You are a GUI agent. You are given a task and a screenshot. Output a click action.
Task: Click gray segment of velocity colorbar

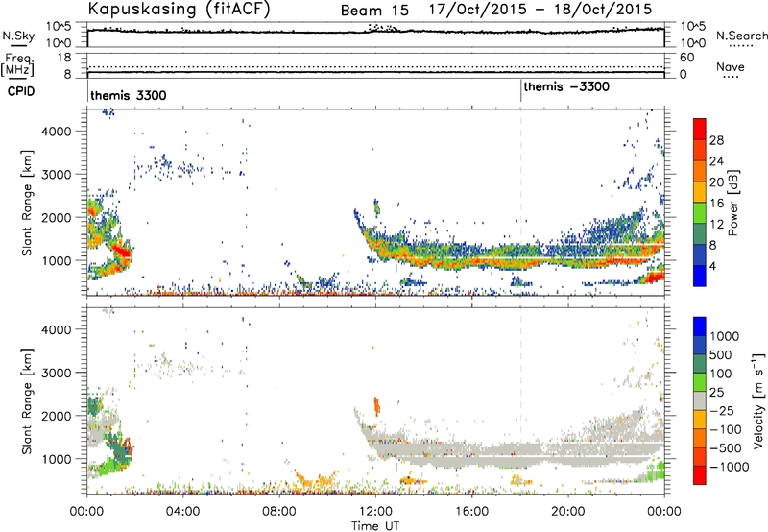coord(700,400)
